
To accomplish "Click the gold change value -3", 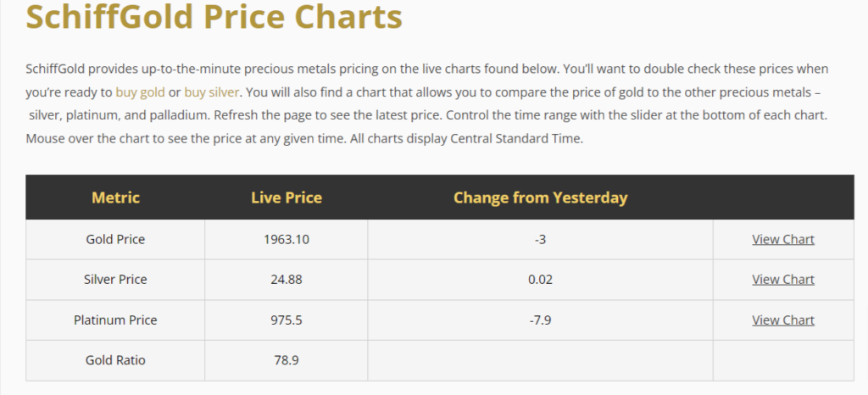I will [x=540, y=239].
